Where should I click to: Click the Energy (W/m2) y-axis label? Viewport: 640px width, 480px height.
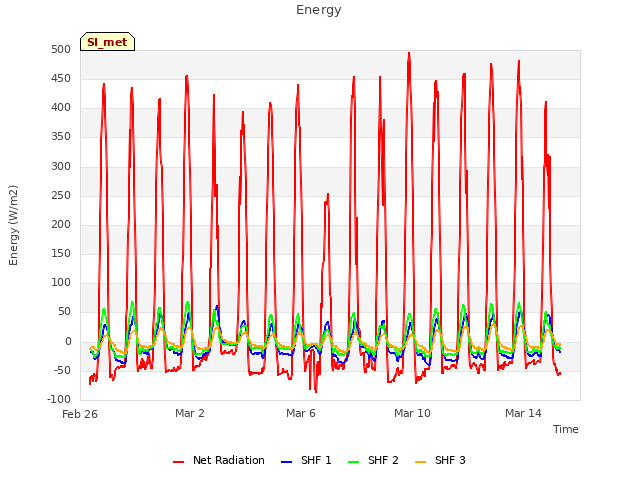13,225
